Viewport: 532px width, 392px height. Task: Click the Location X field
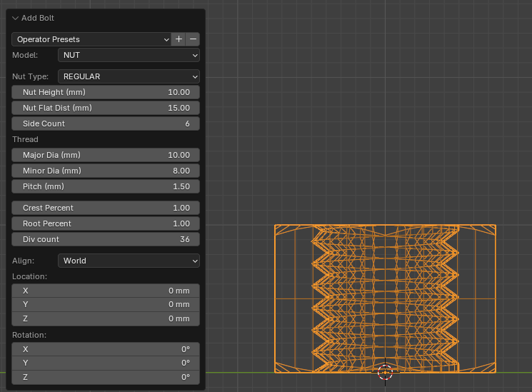(x=106, y=291)
